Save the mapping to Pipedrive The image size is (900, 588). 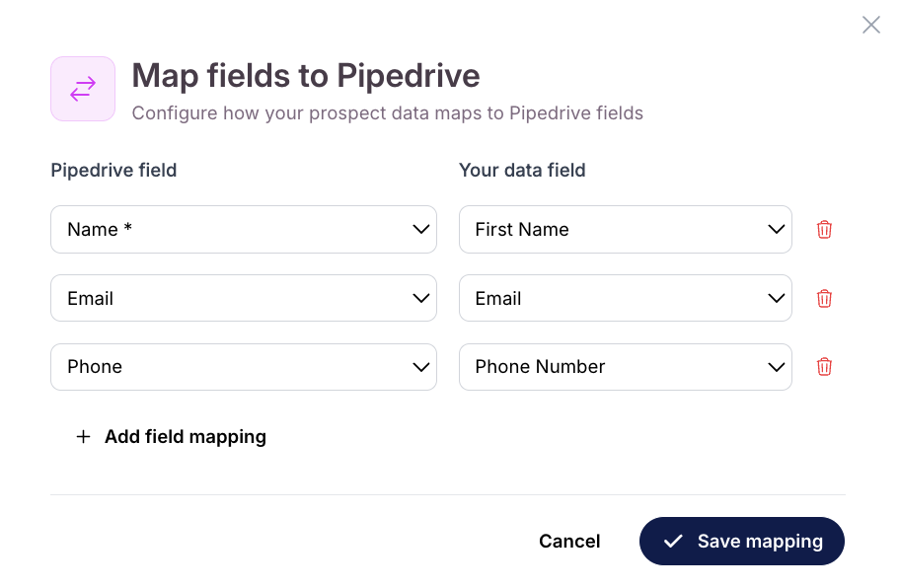pos(741,541)
